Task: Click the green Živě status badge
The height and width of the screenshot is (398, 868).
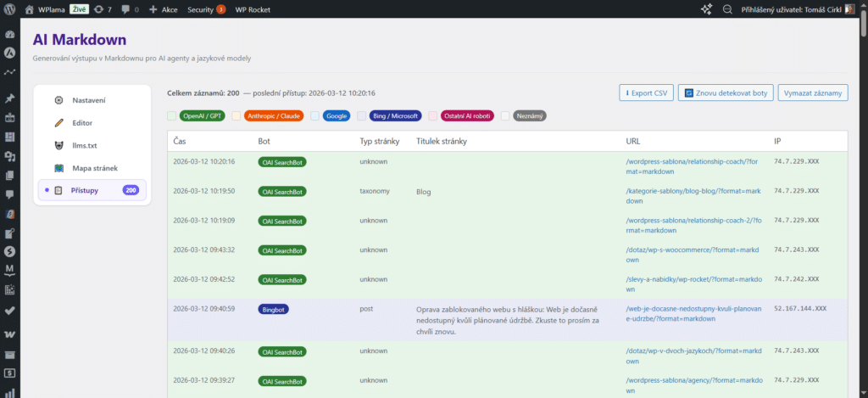Action: point(78,9)
